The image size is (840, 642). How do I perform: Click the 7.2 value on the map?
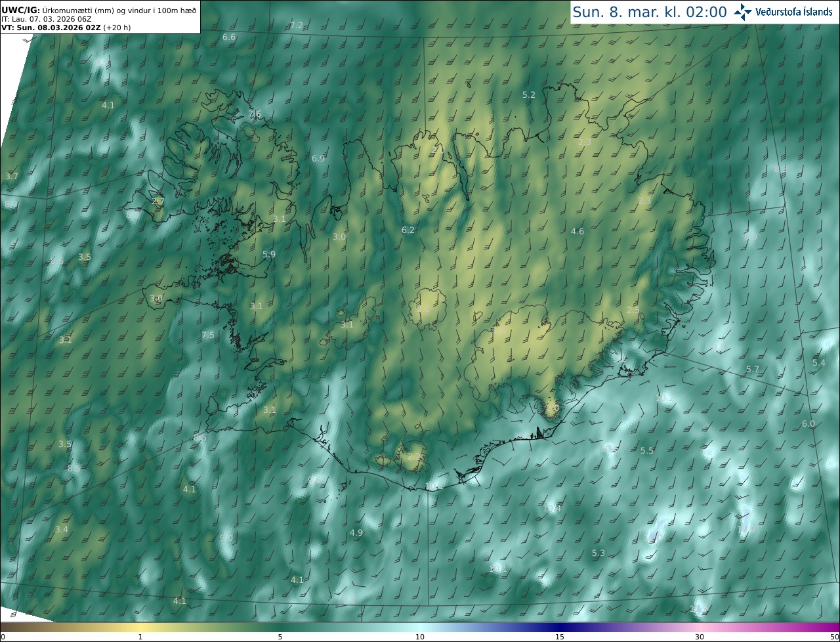click(297, 25)
